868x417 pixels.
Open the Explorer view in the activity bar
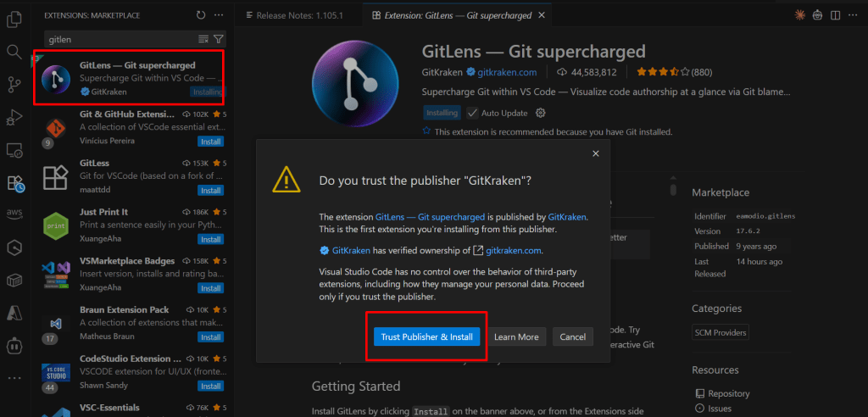pos(14,18)
